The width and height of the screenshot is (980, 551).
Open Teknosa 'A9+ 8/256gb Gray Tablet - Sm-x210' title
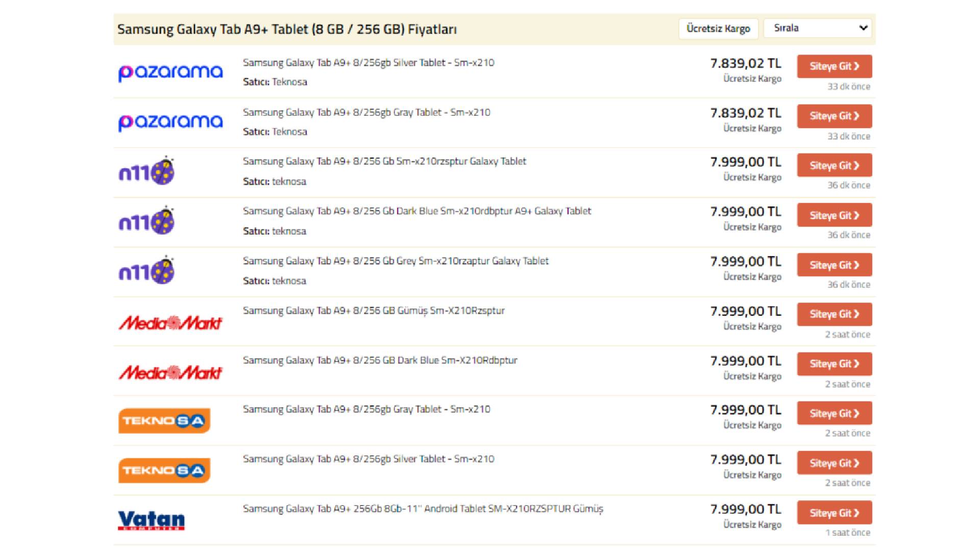366,409
